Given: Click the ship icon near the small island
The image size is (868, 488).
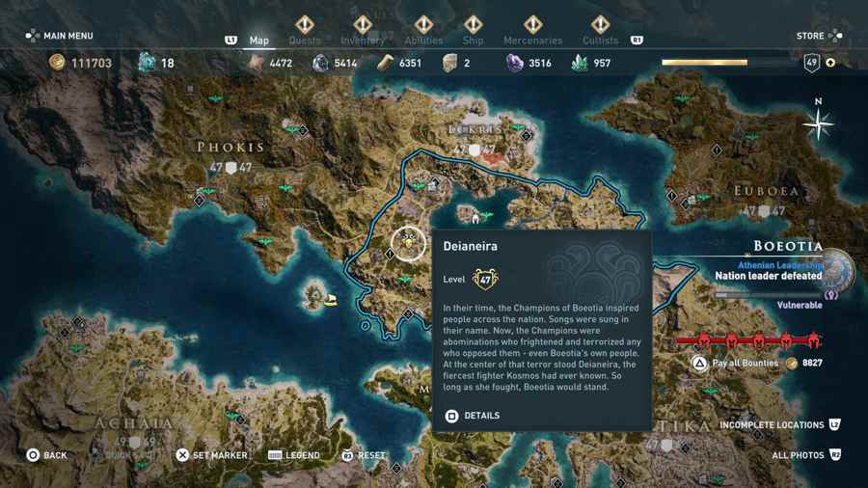Looking at the screenshot, I should point(331,300).
